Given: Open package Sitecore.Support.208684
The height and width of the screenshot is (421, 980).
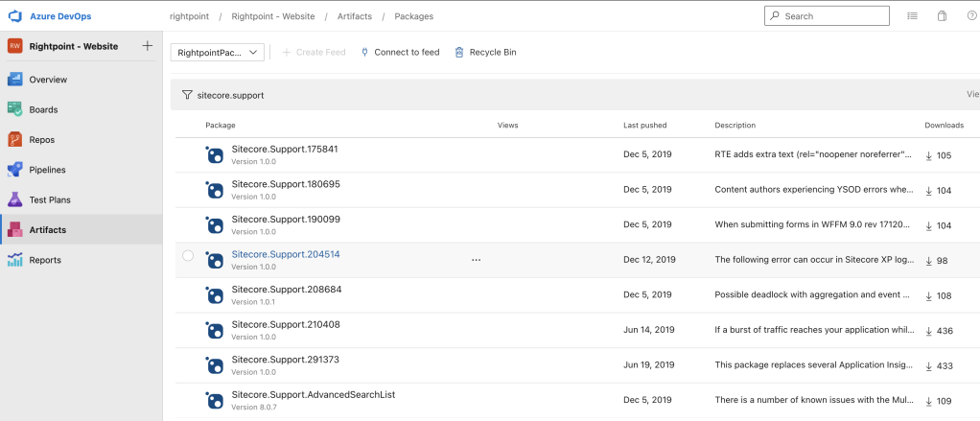Looking at the screenshot, I should [287, 290].
